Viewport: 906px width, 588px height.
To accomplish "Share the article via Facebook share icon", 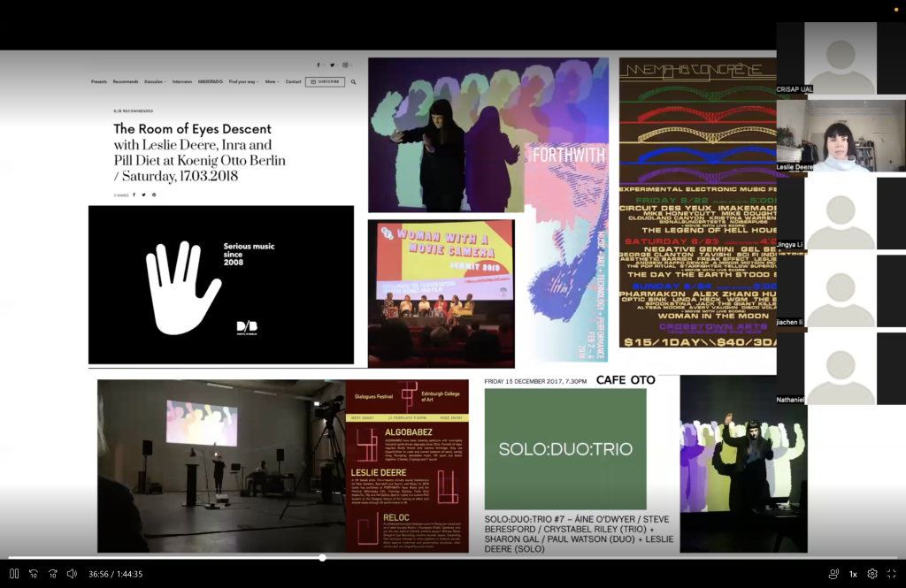I will pyautogui.click(x=134, y=195).
